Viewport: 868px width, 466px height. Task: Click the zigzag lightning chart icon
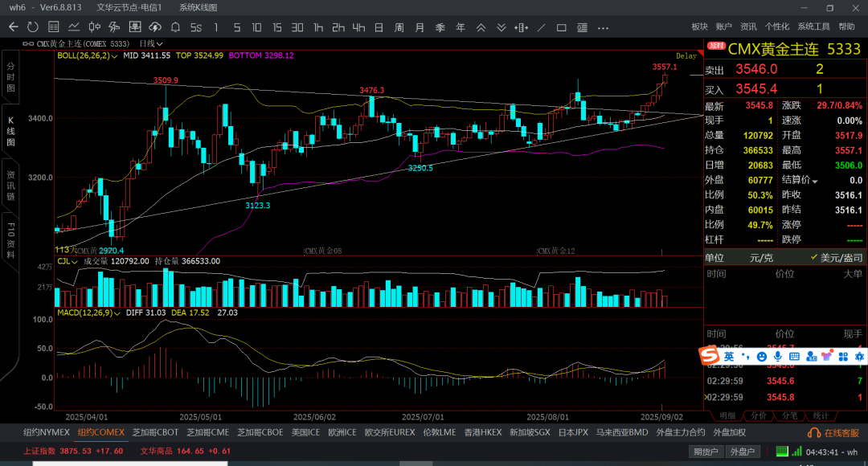tap(115, 27)
